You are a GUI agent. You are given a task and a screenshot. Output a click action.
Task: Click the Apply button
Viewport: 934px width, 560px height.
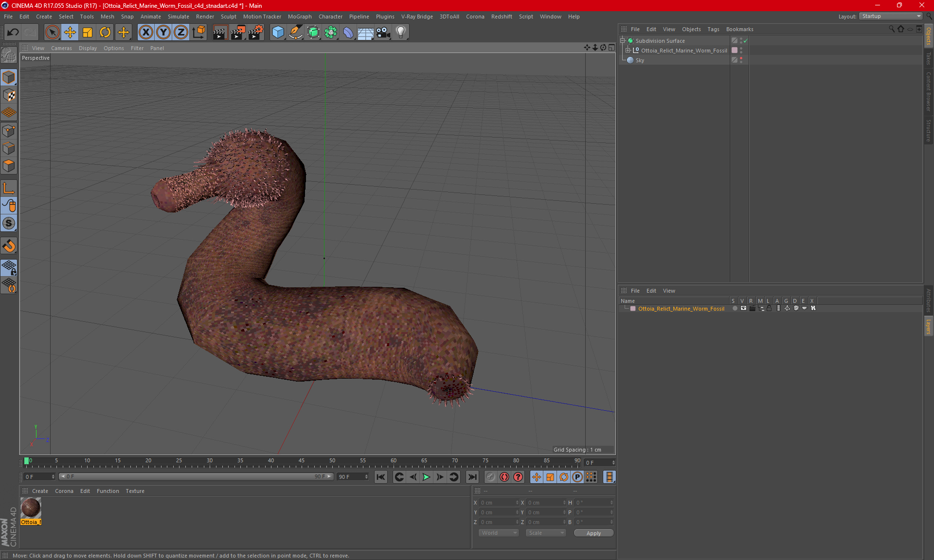coord(593,533)
